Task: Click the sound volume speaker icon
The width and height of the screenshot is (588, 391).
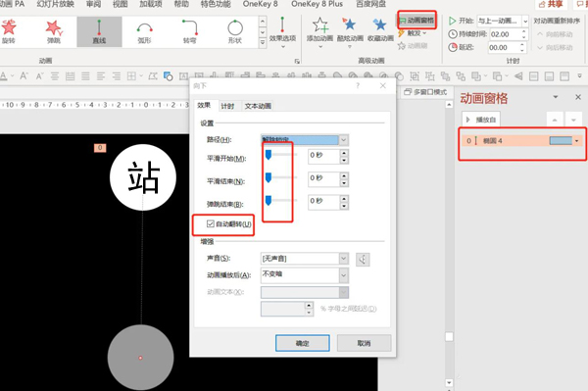Action: pyautogui.click(x=363, y=259)
